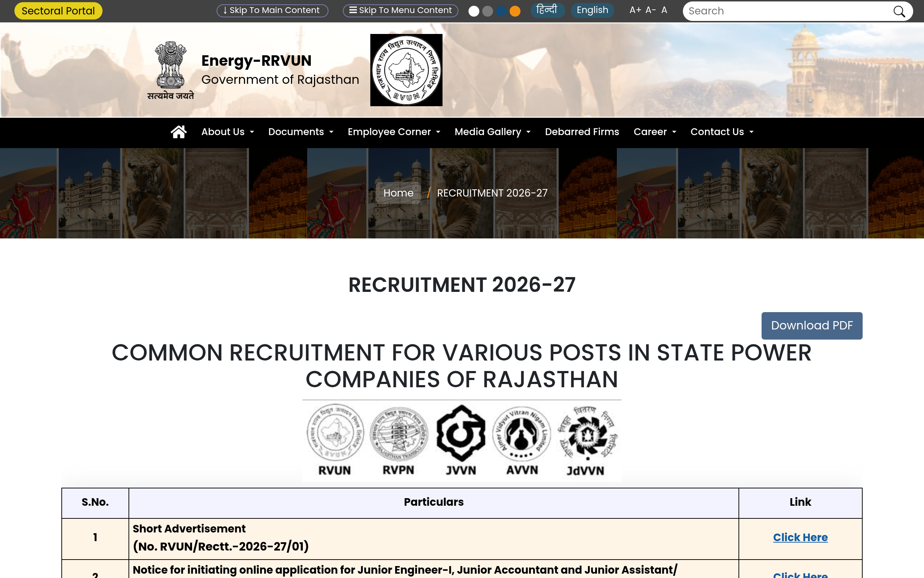Expand the About Us menu

point(227,132)
